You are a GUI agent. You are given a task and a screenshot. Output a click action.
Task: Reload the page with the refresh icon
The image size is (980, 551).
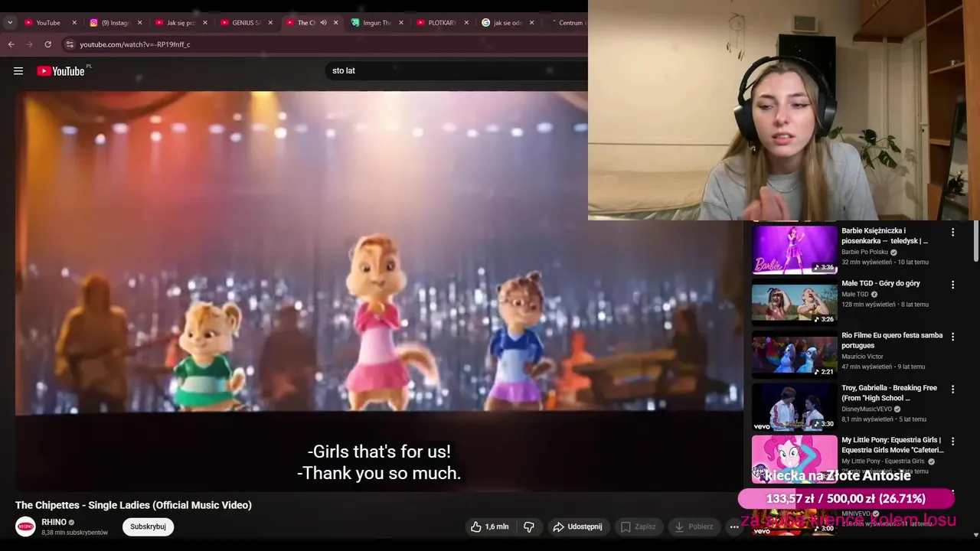[48, 44]
